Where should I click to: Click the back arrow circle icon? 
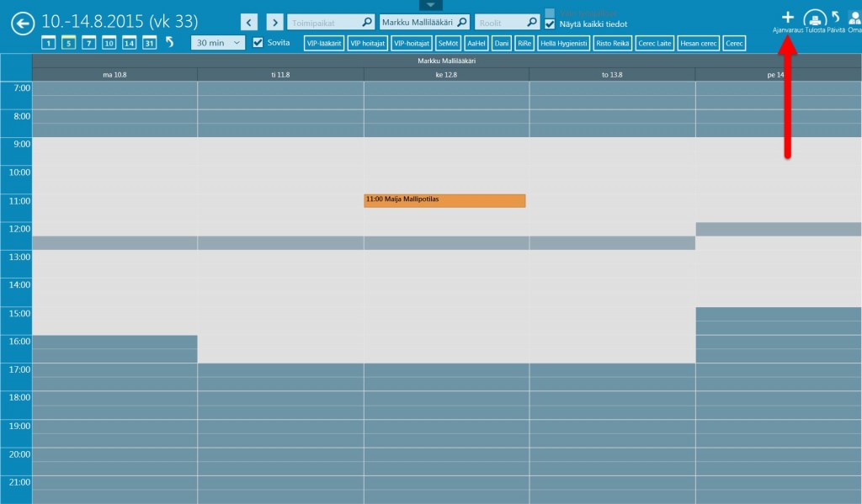pyautogui.click(x=23, y=24)
